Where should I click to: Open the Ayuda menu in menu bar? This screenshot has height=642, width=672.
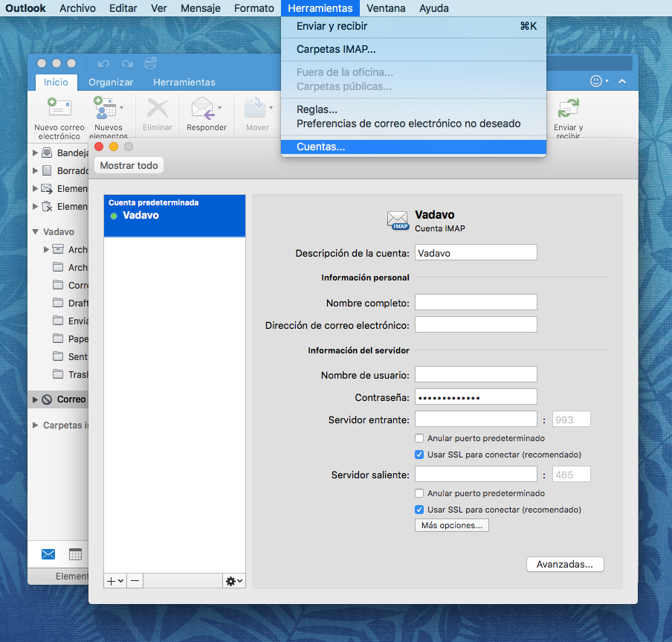pyautogui.click(x=434, y=8)
